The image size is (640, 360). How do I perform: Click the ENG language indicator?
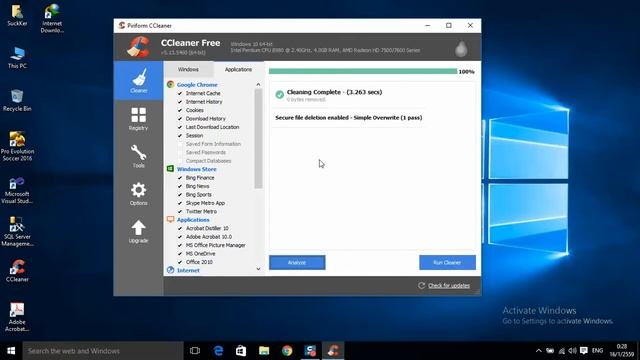(597, 351)
